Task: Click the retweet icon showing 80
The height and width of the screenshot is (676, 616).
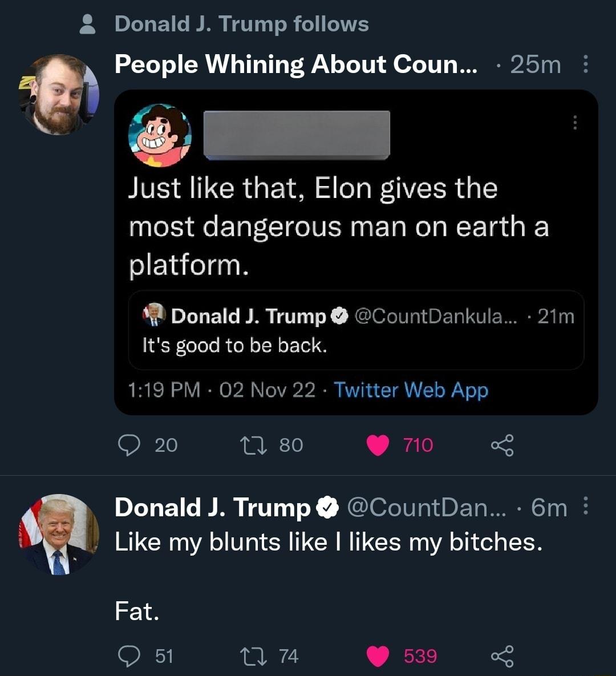Action: [x=254, y=446]
